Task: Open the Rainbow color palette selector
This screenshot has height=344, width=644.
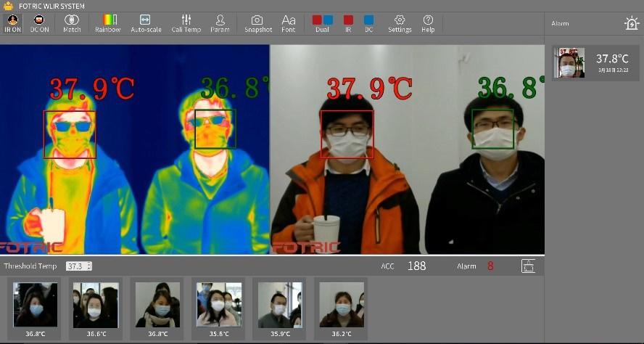Action: (107, 23)
